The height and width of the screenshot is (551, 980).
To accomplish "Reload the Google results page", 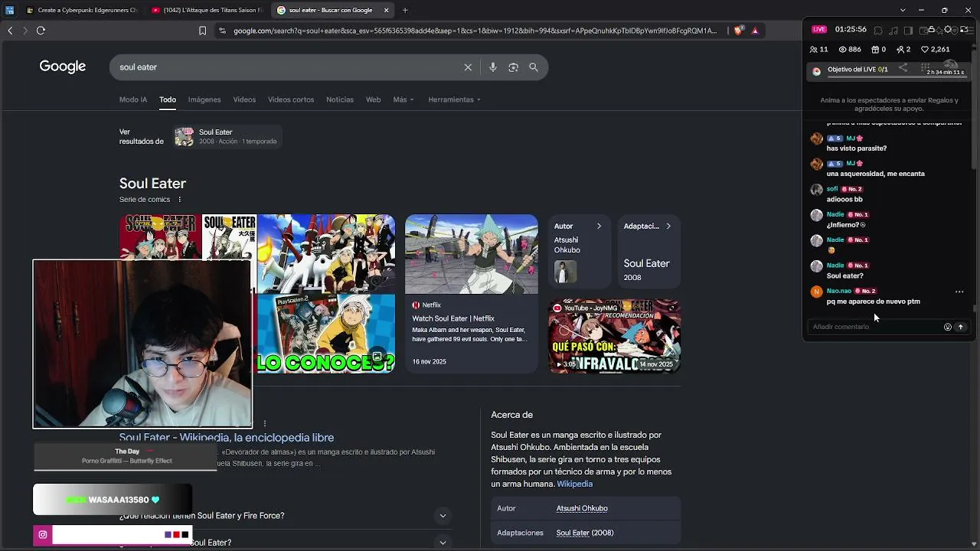I will (41, 31).
